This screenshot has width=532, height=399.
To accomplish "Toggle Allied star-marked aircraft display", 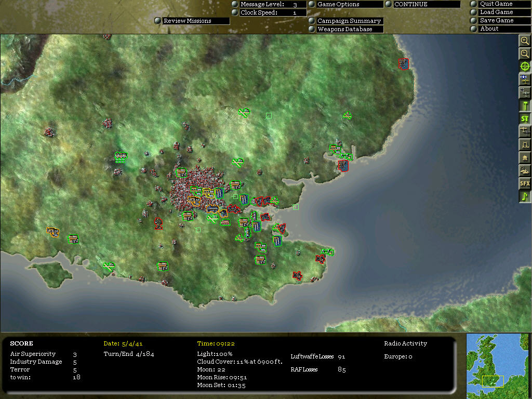I will pyautogui.click(x=525, y=79).
